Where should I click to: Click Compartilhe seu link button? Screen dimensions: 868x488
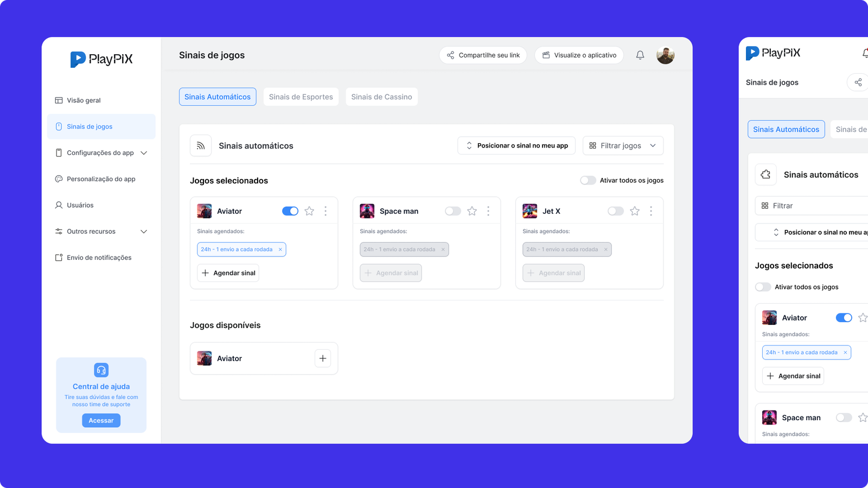point(483,55)
